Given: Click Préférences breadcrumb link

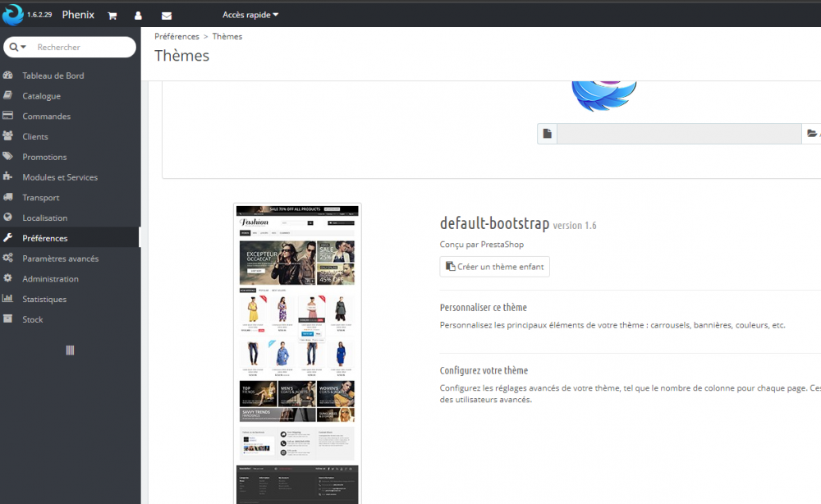Looking at the screenshot, I should click(x=177, y=37).
